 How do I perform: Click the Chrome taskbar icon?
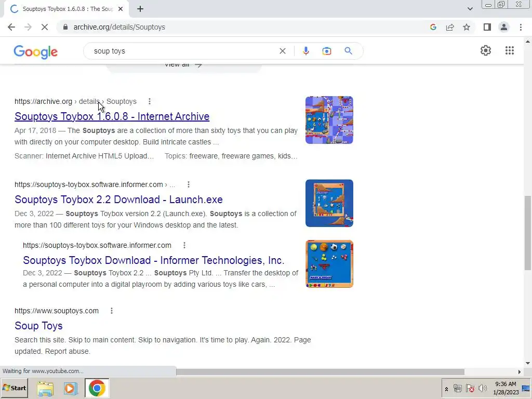(x=97, y=389)
